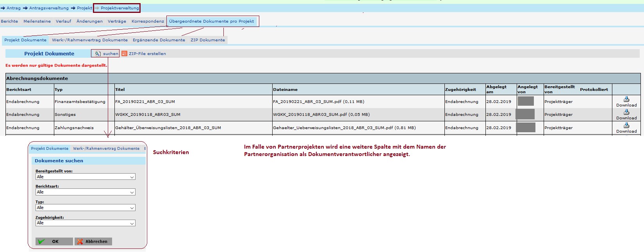Open the Ergänzende Dokumente tab
The width and height of the screenshot is (644, 252).
coord(159,40)
